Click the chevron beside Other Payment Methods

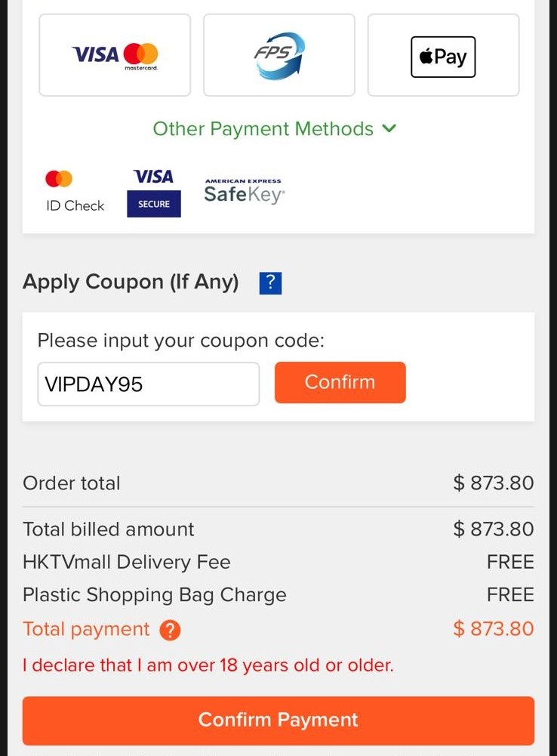(389, 128)
